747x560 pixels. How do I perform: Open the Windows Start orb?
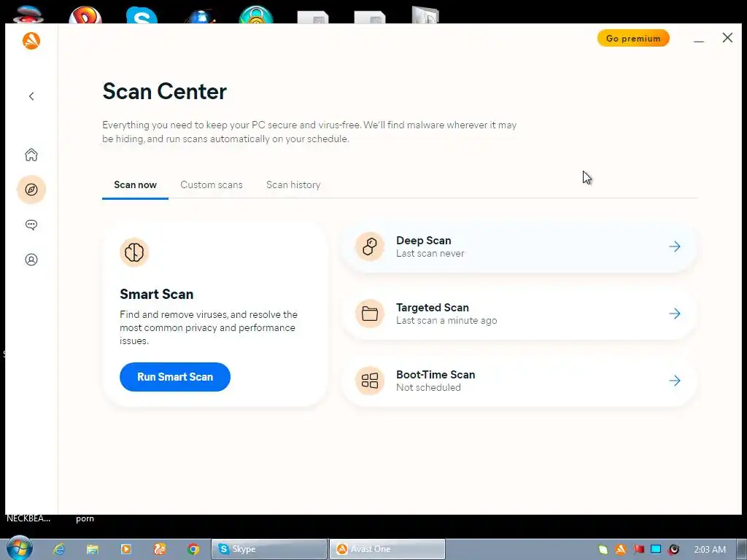[x=19, y=548]
